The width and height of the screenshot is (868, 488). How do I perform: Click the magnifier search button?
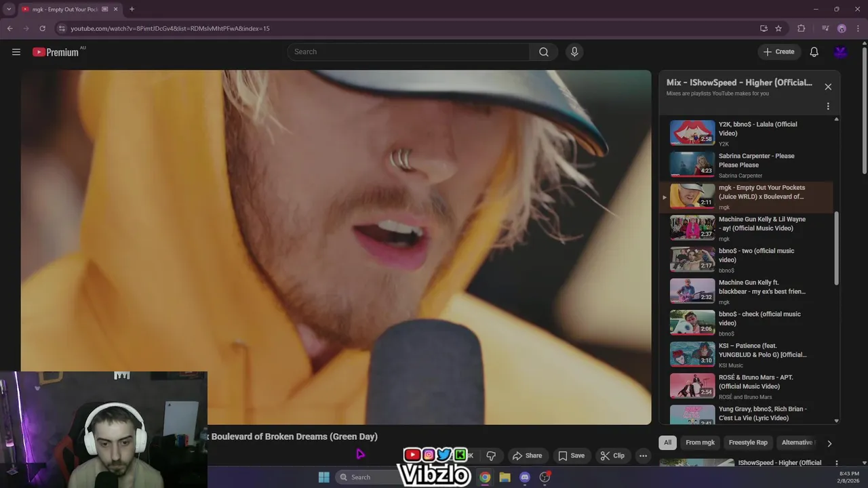(x=544, y=52)
